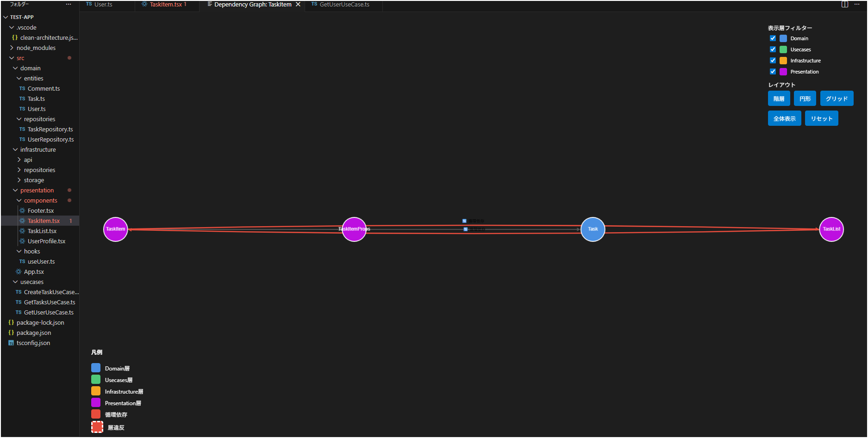Click the green Usecases層 legend swatch
Viewport: 868px width, 438px height.
96,379
